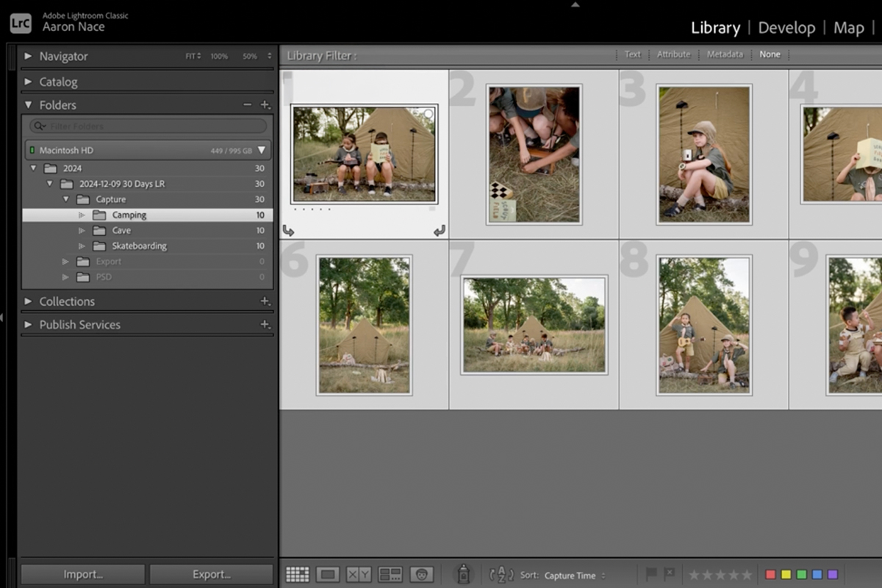Click the Export button
882x588 pixels.
point(211,574)
